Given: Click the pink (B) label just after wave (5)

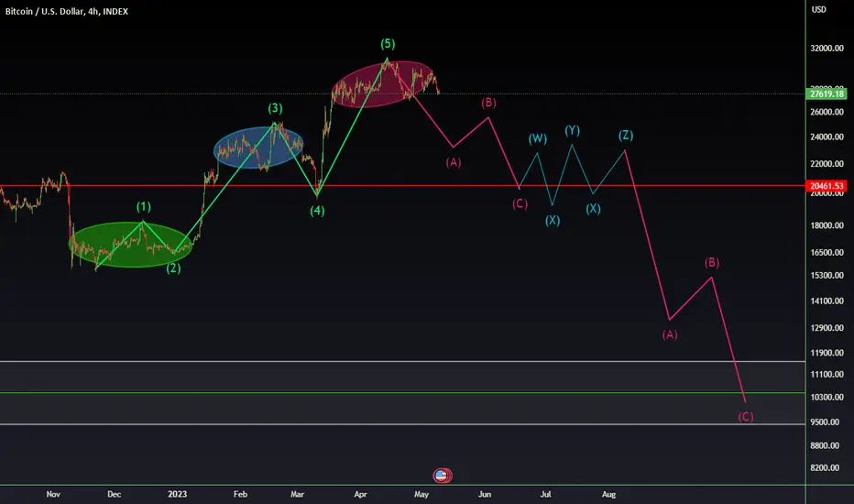Looking at the screenshot, I should coord(488,103).
